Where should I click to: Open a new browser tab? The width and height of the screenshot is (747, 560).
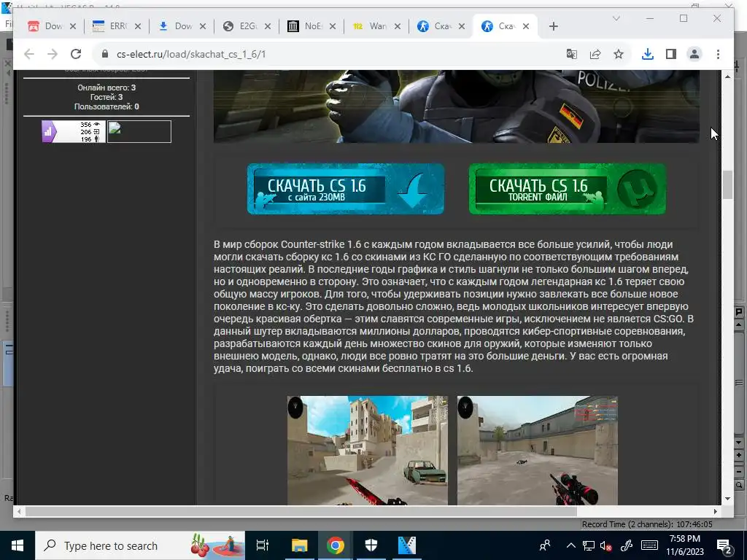coord(553,27)
